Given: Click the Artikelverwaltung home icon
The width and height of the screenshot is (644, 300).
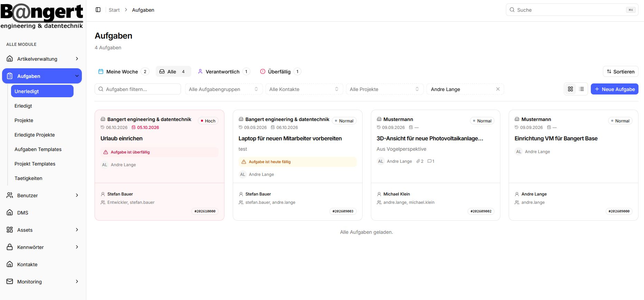Looking at the screenshot, I should pos(10,59).
